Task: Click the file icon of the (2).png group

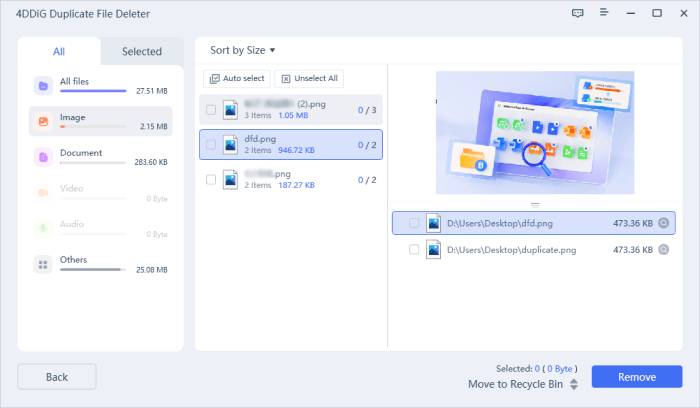Action: (230, 109)
